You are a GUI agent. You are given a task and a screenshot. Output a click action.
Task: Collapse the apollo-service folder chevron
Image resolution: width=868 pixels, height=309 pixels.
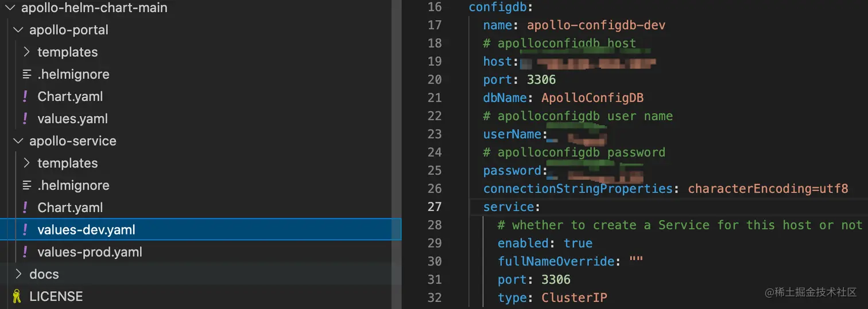(x=18, y=141)
